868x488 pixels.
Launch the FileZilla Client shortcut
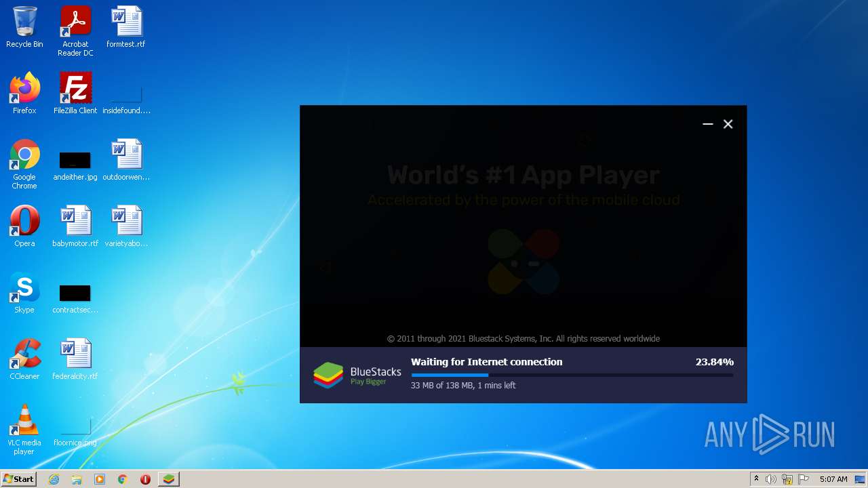75,94
